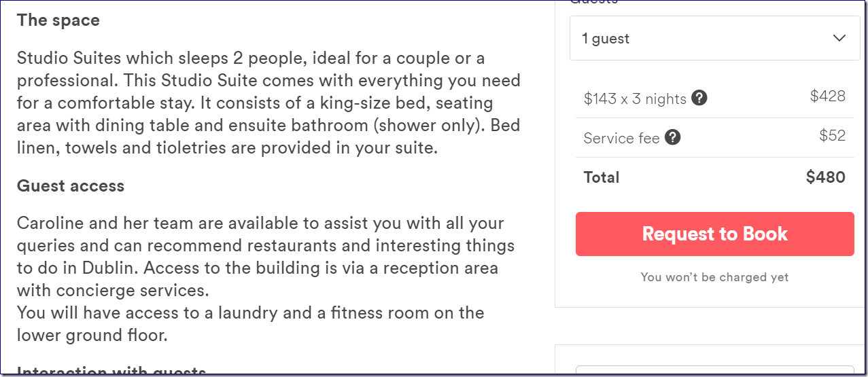Image resolution: width=868 pixels, height=377 pixels.
Task: Click the $52 service fee amount
Action: (x=832, y=136)
